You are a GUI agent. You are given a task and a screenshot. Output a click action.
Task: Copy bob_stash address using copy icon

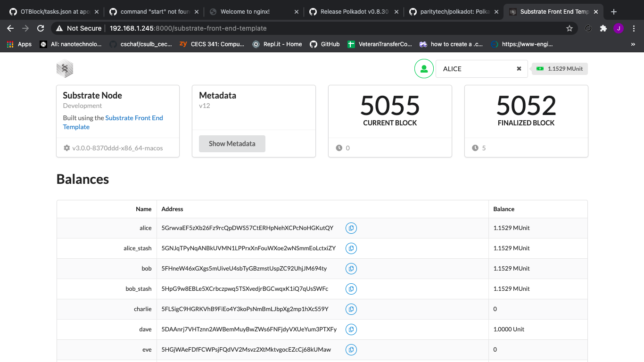351,289
